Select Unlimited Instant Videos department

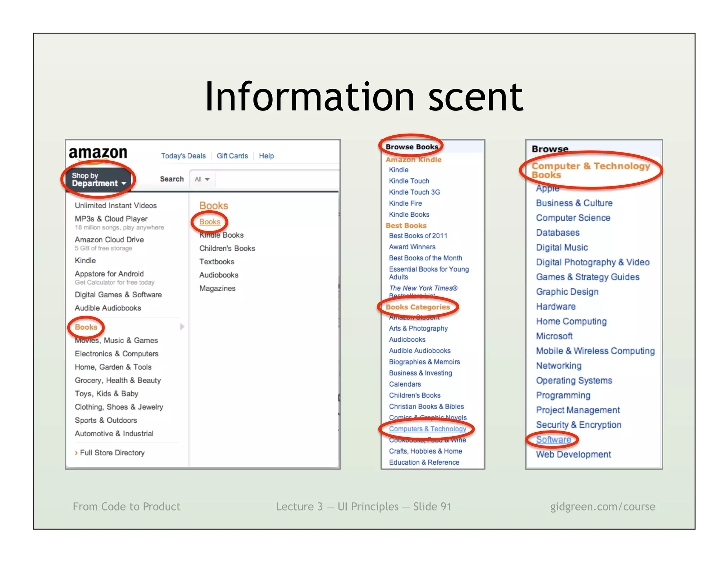click(116, 205)
